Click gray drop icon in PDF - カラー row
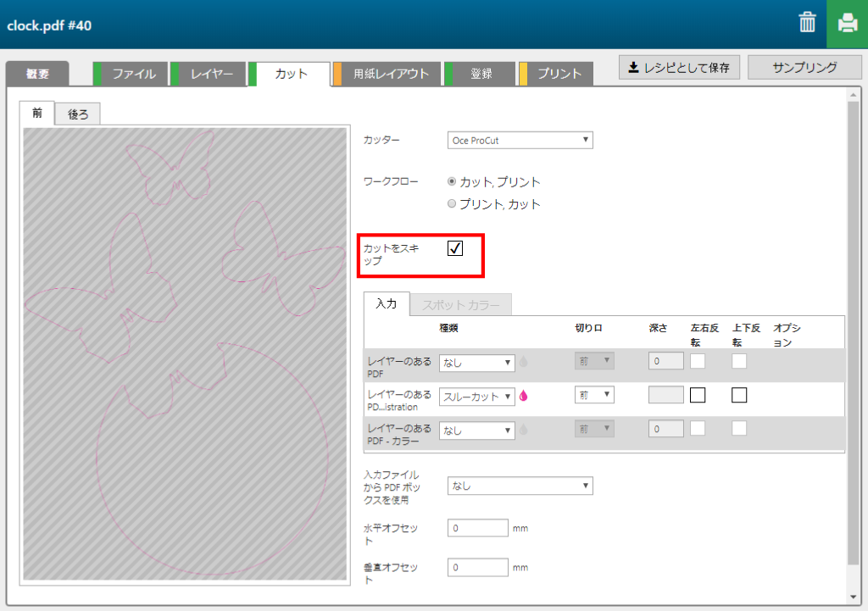 coord(524,430)
